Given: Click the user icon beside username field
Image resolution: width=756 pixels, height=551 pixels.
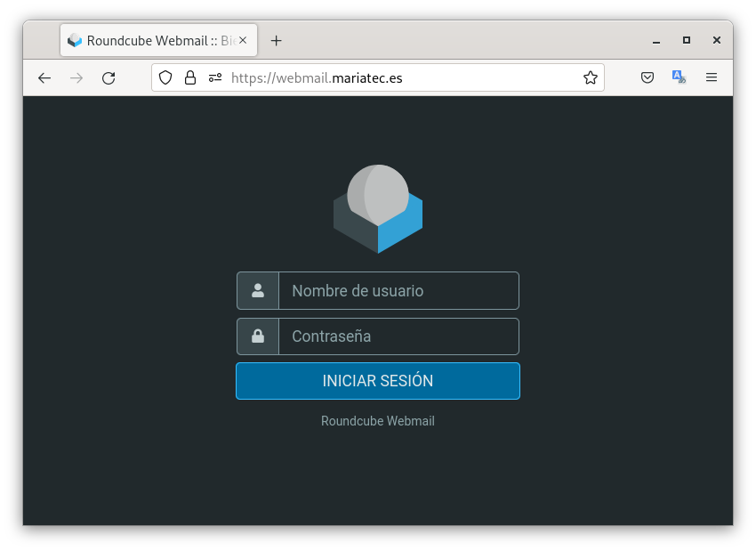Looking at the screenshot, I should (258, 290).
